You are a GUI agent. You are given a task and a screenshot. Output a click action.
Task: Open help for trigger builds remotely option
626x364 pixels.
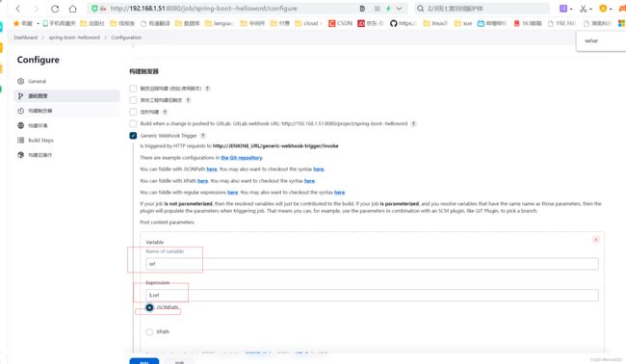(x=208, y=89)
